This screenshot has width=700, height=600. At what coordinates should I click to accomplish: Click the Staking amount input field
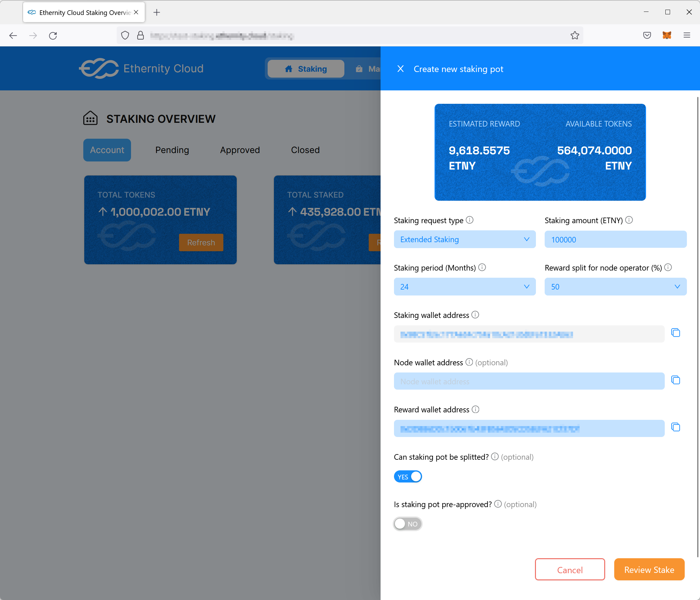[x=615, y=239]
